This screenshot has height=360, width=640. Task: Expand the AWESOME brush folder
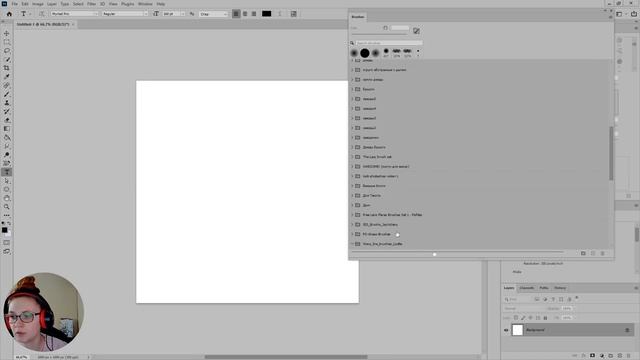click(x=353, y=167)
